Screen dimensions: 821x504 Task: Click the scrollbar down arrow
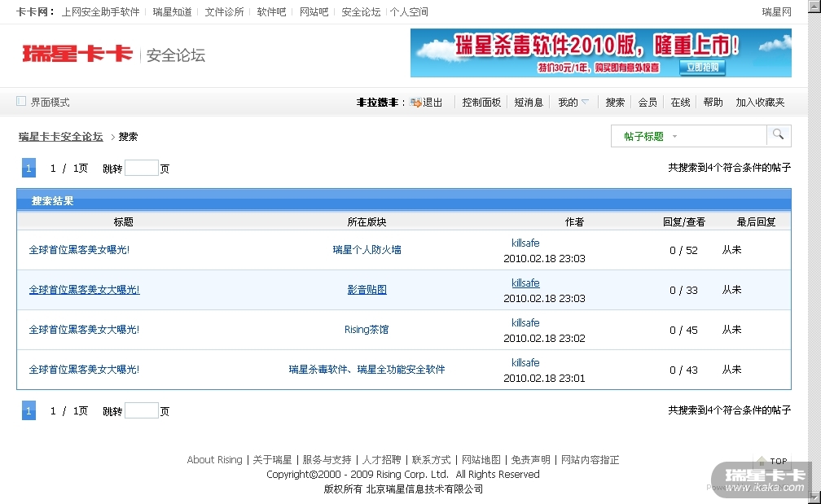(814, 497)
